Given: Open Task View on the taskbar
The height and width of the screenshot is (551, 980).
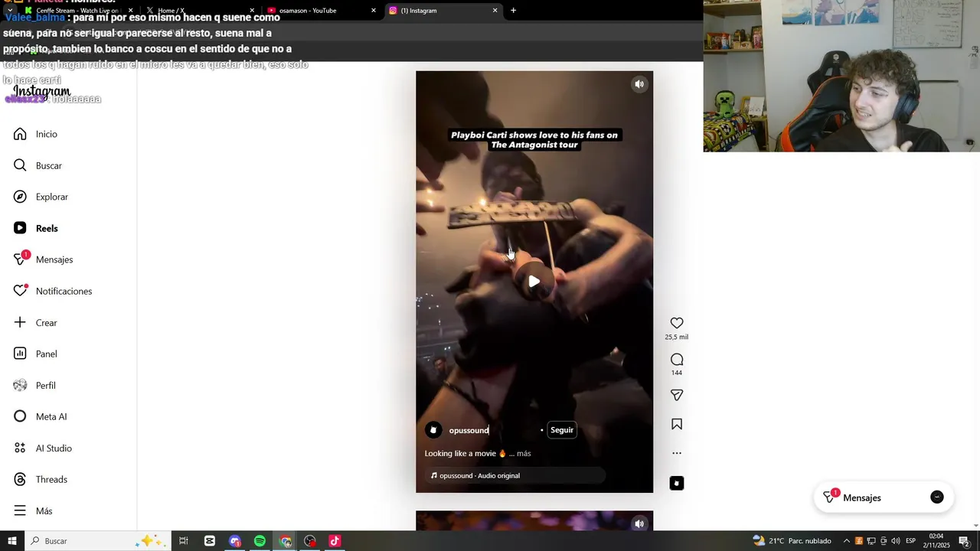Looking at the screenshot, I should [184, 541].
